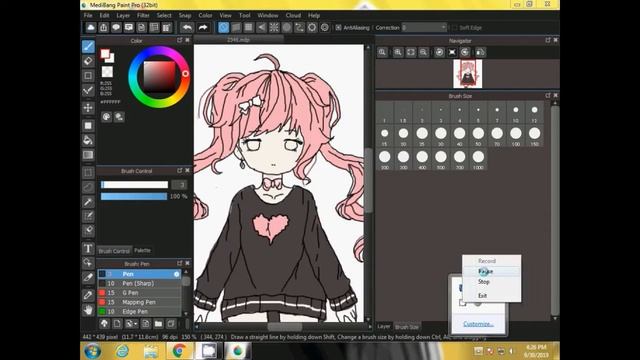Click the foreground color swatch
The image size is (640, 360).
[105, 53]
